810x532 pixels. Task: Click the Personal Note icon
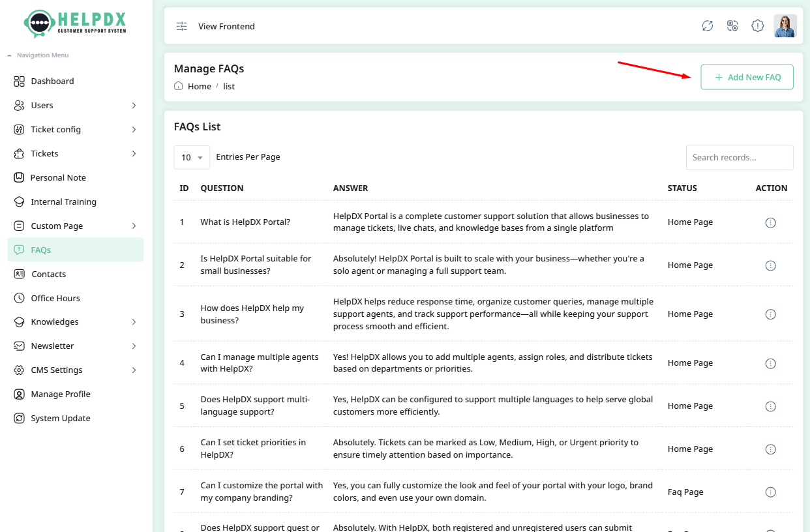[19, 177]
